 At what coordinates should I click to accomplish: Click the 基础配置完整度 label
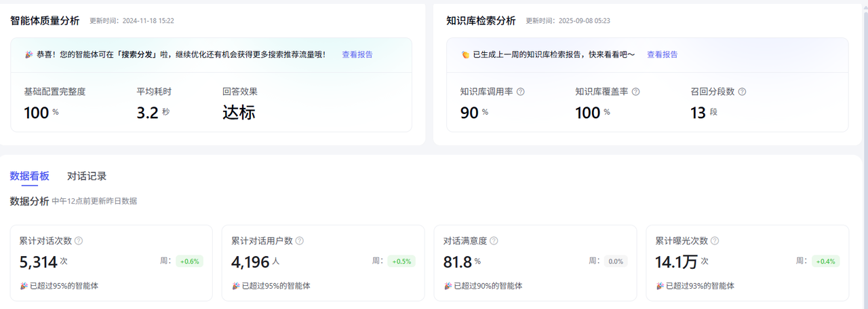tap(55, 92)
